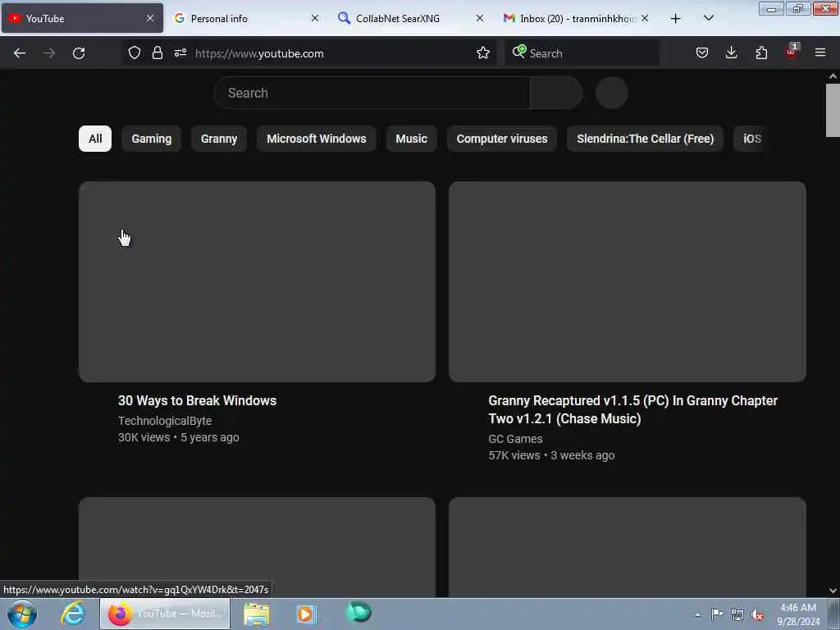Screen dimensions: 840x630
Task: Open the 30 Ways to Break Windows thumbnail
Action: (x=257, y=282)
